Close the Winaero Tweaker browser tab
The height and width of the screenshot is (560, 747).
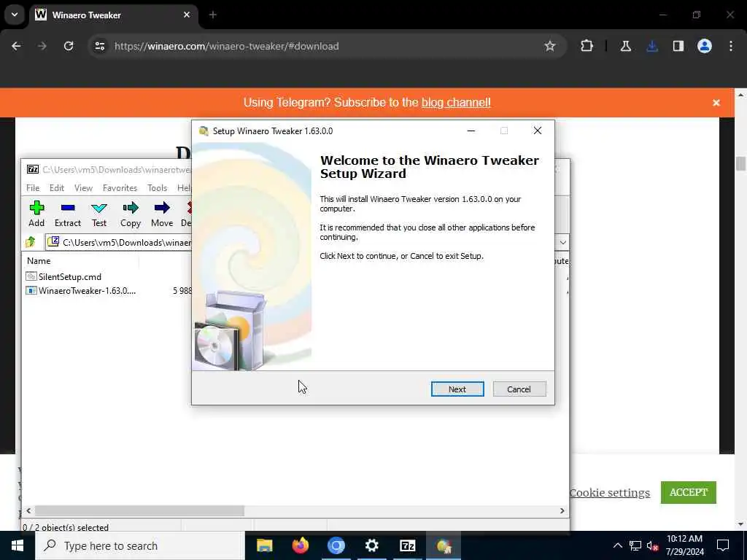coord(187,15)
